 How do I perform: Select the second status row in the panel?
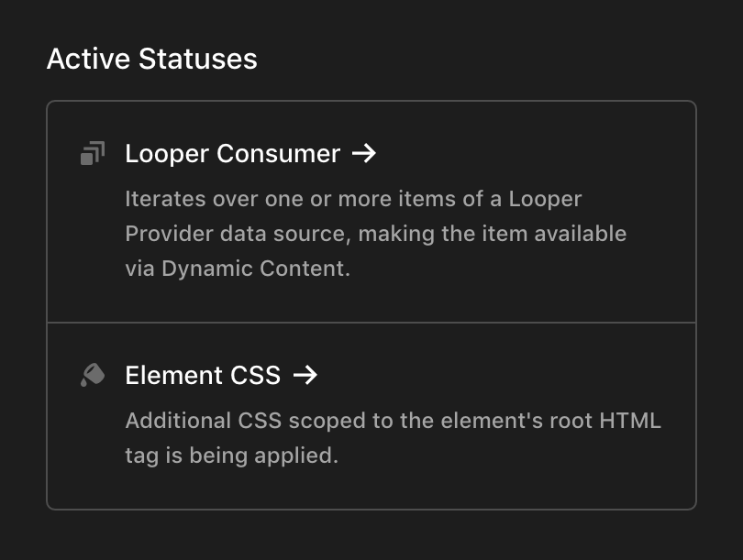(x=371, y=412)
